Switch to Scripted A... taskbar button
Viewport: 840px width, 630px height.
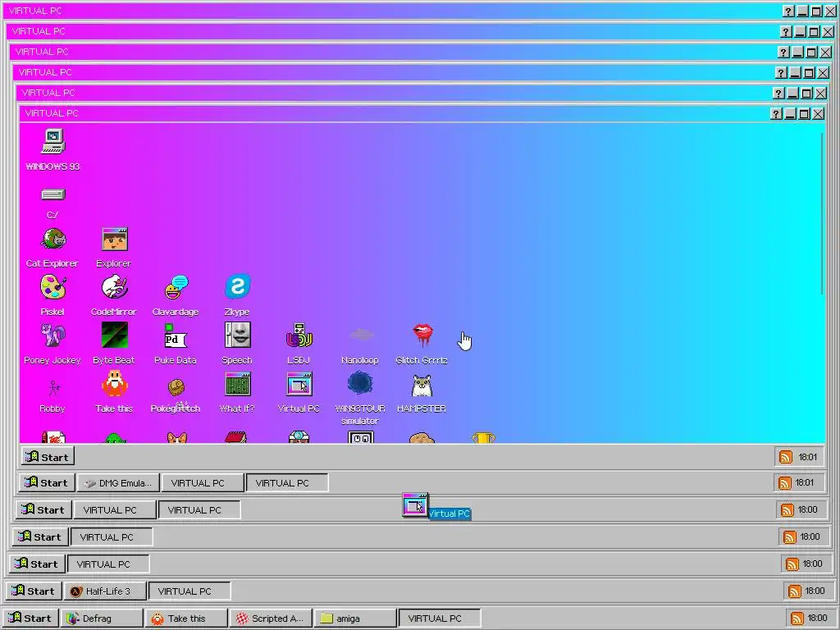(x=271, y=619)
